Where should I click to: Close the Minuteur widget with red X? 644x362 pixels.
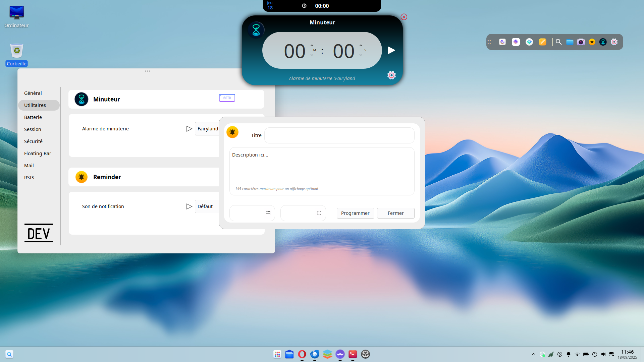(404, 17)
